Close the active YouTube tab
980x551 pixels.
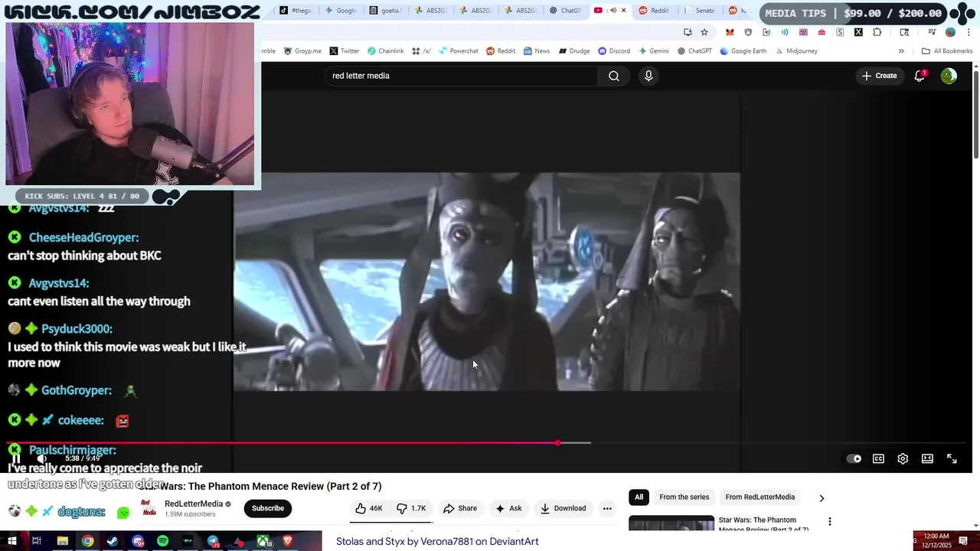click(x=624, y=11)
